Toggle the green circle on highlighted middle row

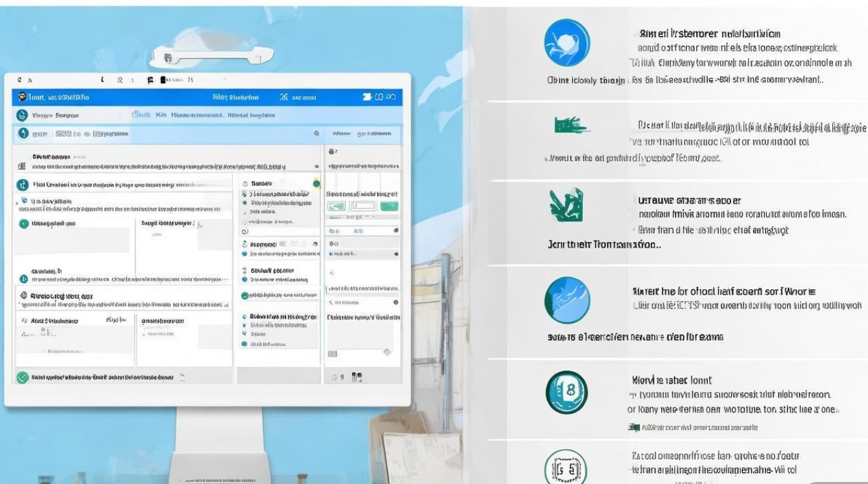point(245,296)
